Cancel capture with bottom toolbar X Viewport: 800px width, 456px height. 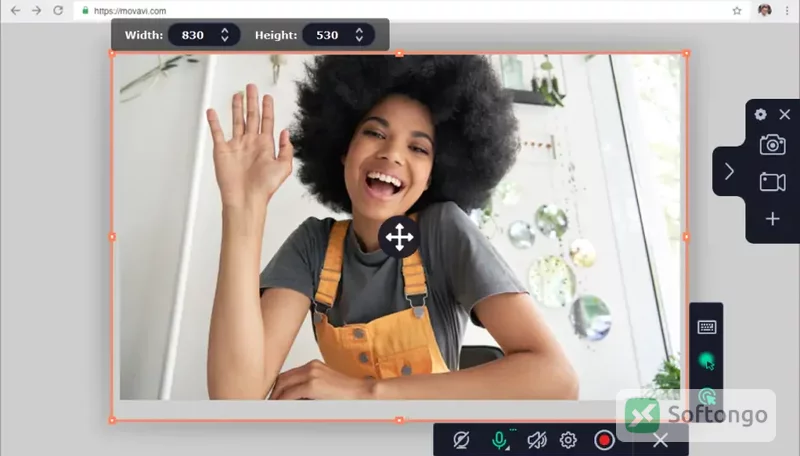[x=660, y=440]
